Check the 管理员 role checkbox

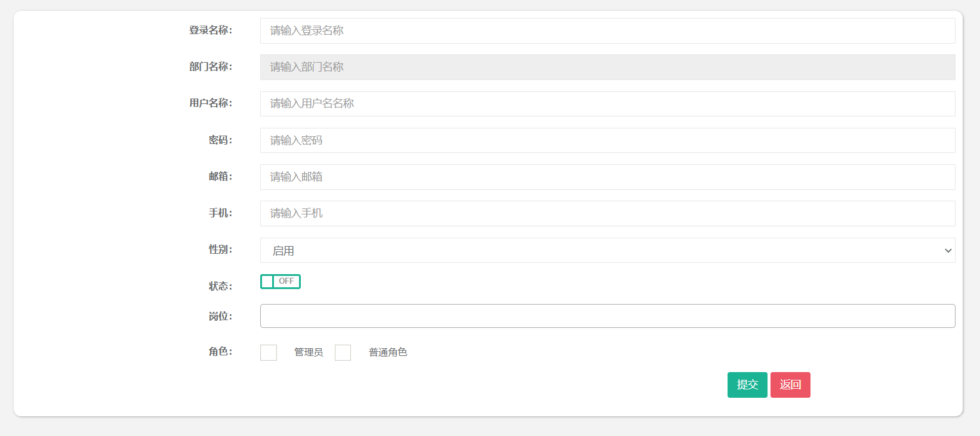(269, 352)
